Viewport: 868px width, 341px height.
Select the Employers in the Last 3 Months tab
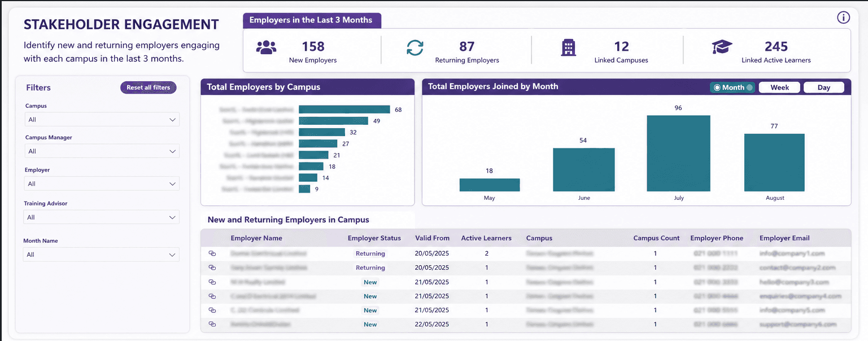click(312, 20)
